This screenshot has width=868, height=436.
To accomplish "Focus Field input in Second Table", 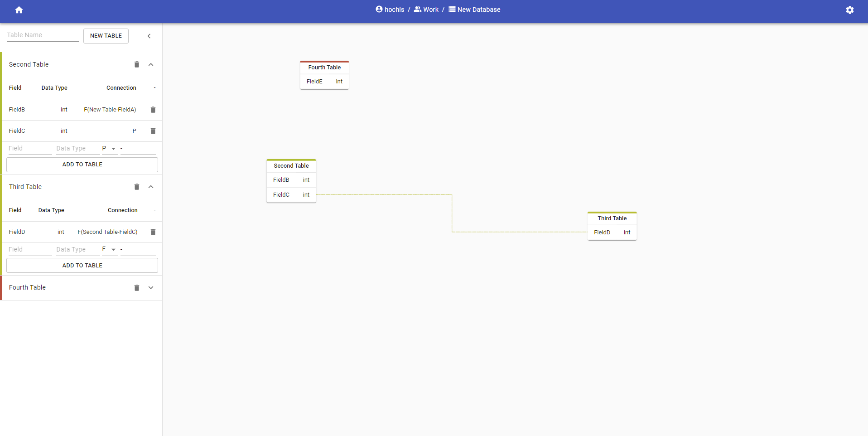I will (30, 149).
